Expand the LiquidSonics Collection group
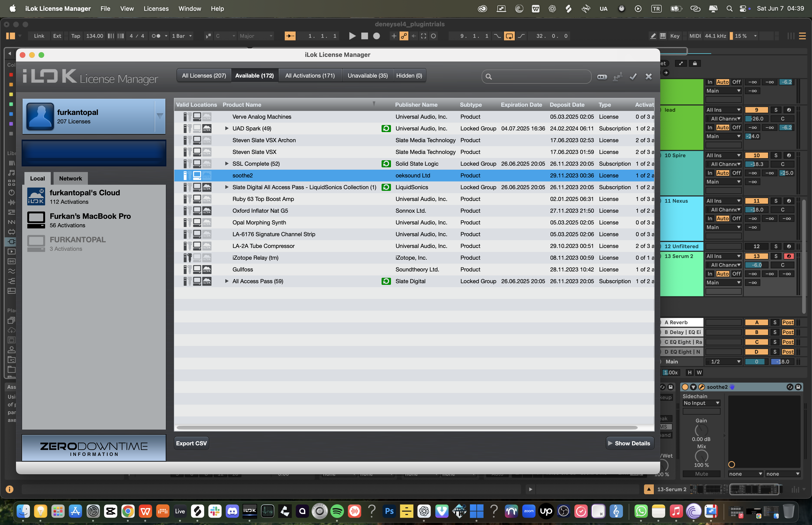The width and height of the screenshot is (812, 525). [x=226, y=187]
